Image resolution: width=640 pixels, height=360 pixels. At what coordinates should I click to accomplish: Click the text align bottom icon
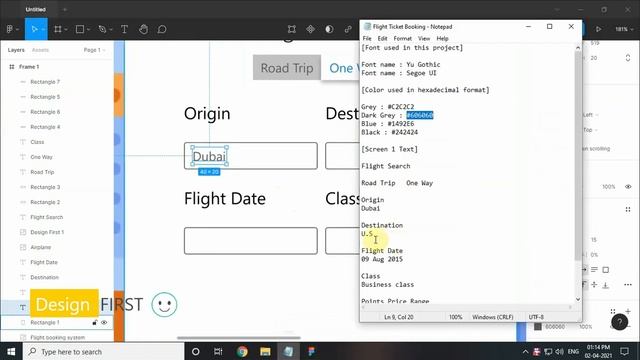pos(605,285)
